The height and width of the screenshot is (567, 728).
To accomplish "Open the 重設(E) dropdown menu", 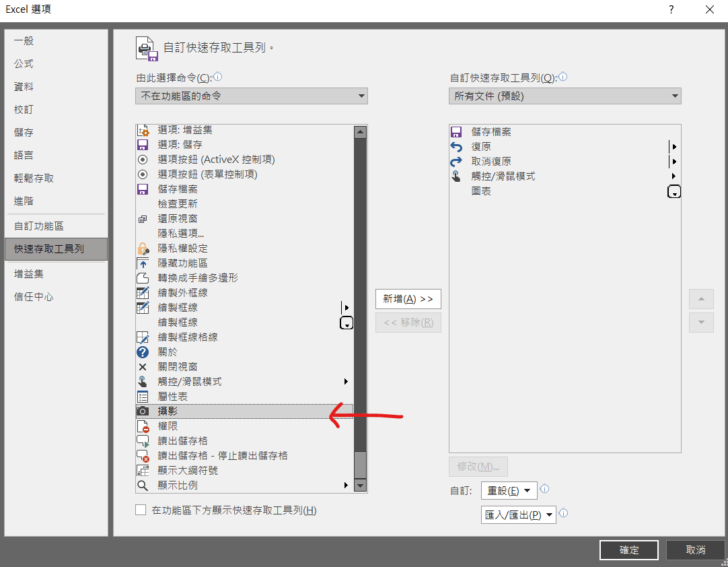I will click(509, 490).
